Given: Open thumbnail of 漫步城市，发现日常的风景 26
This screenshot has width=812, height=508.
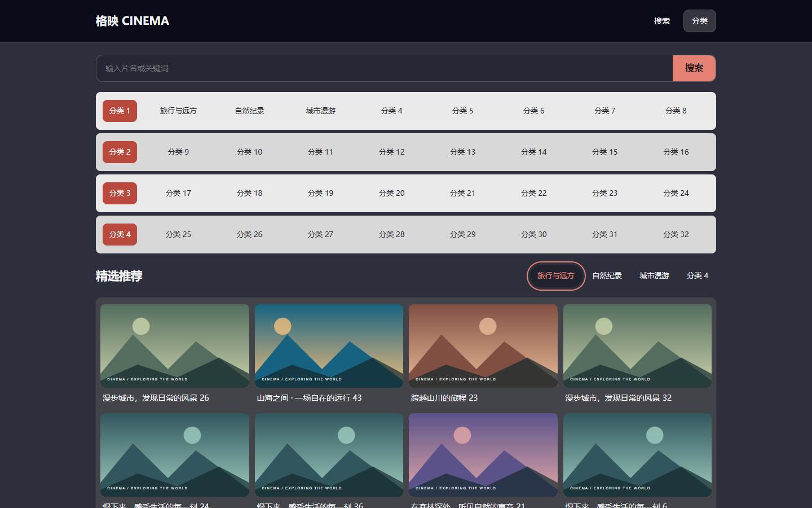Looking at the screenshot, I should tap(175, 346).
